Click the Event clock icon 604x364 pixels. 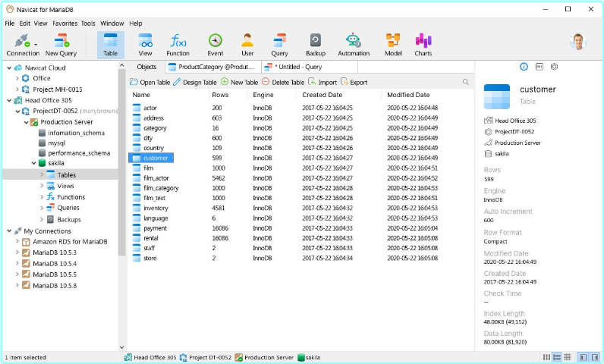215,43
